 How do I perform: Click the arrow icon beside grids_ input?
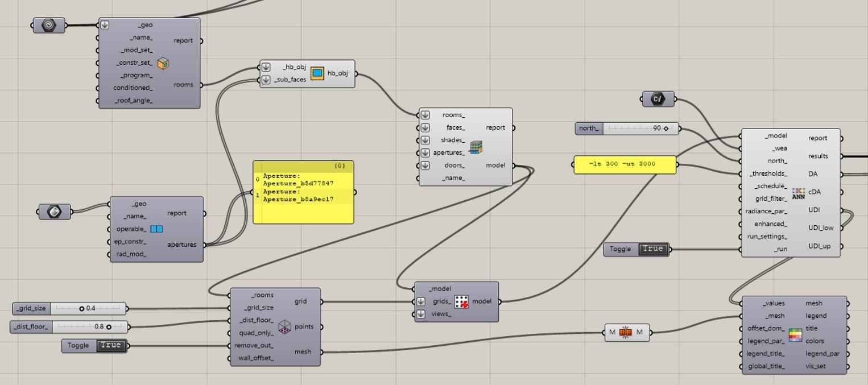click(420, 301)
